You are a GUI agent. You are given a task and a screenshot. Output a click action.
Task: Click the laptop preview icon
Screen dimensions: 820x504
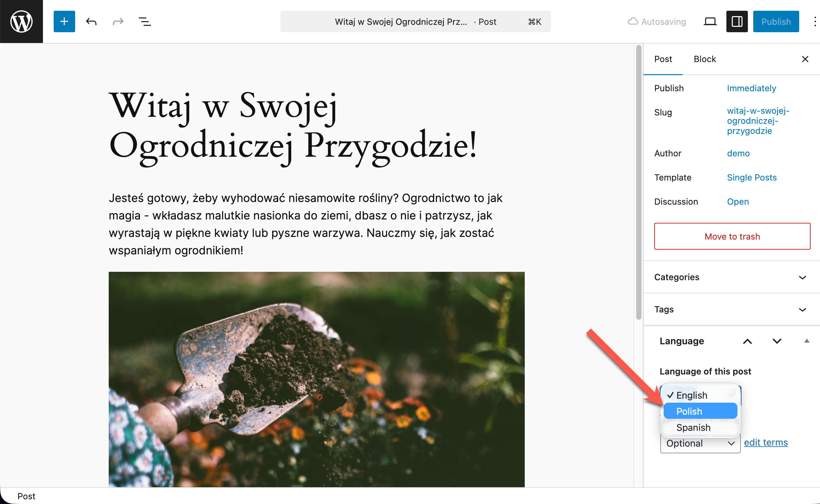(710, 21)
